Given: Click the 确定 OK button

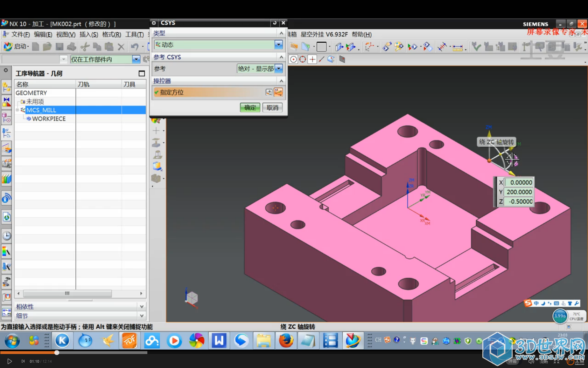Looking at the screenshot, I should [x=250, y=108].
